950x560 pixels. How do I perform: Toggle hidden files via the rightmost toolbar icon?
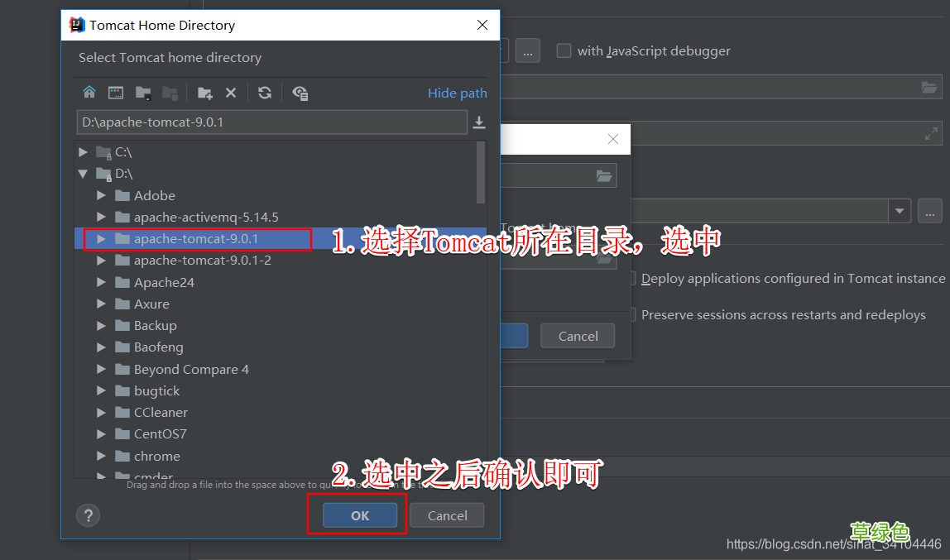(x=300, y=93)
